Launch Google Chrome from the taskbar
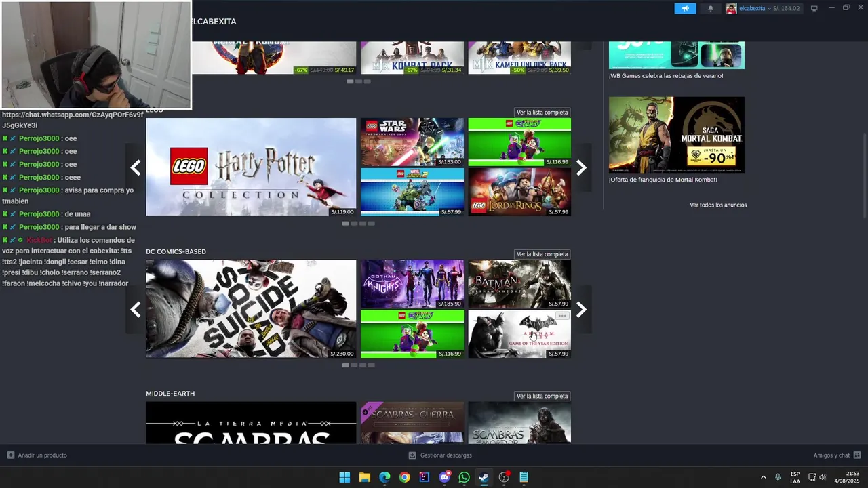 [x=404, y=477]
